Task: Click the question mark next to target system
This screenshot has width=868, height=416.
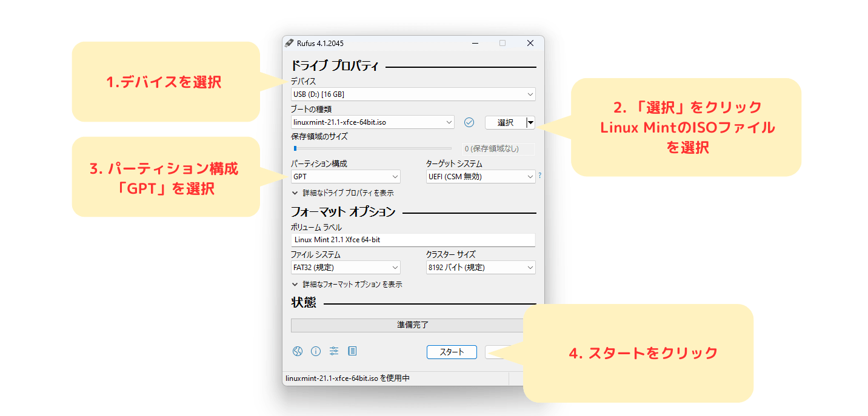Action: (x=539, y=175)
